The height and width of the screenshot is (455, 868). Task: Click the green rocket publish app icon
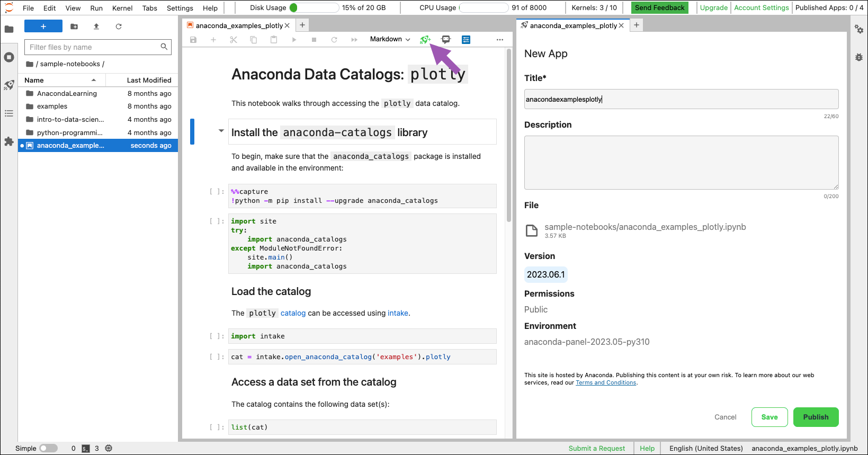(425, 40)
